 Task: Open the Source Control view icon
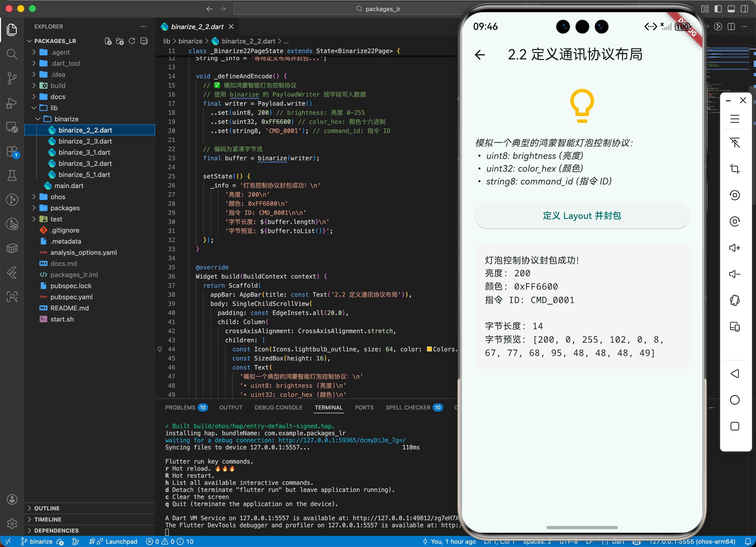pyautogui.click(x=12, y=78)
